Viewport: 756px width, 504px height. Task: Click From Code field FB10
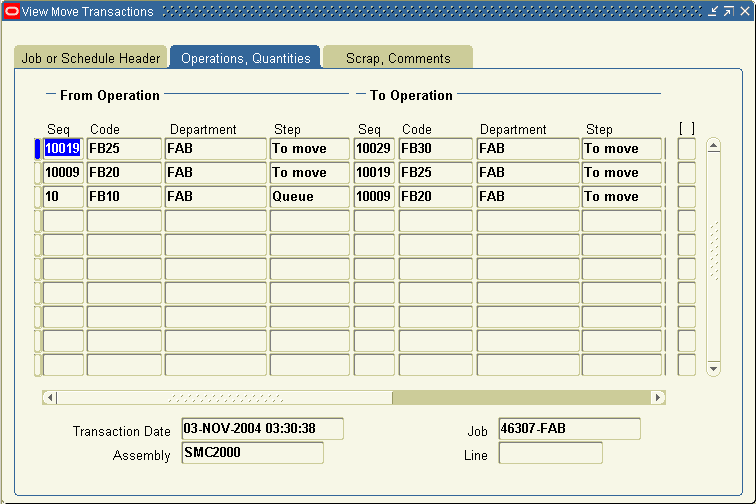point(124,197)
